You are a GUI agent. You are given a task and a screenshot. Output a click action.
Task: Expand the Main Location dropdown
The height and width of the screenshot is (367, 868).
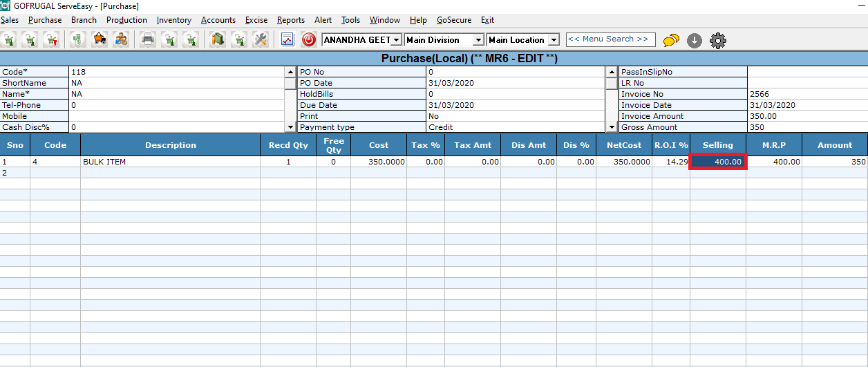554,40
